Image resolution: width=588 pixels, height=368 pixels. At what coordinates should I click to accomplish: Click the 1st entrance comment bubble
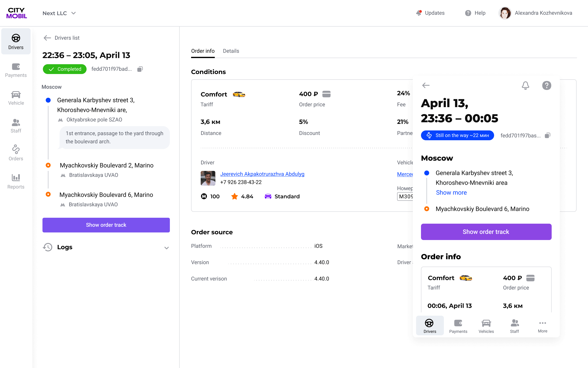pos(115,138)
